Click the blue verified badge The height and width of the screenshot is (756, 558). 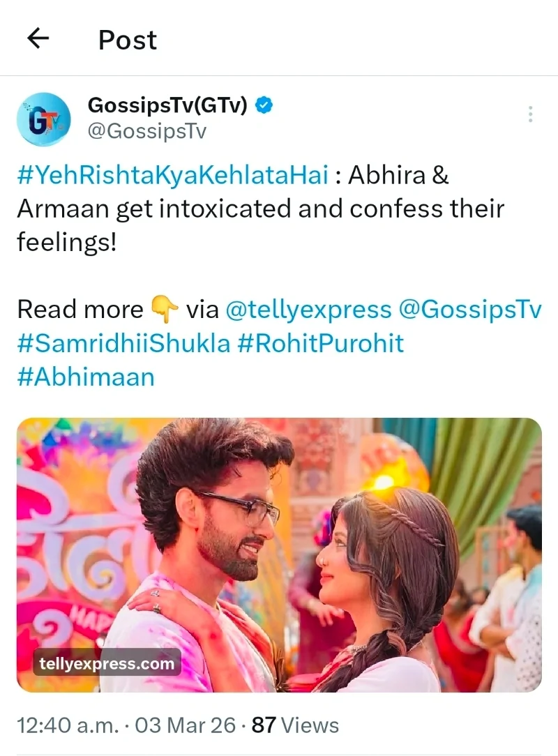pyautogui.click(x=264, y=105)
